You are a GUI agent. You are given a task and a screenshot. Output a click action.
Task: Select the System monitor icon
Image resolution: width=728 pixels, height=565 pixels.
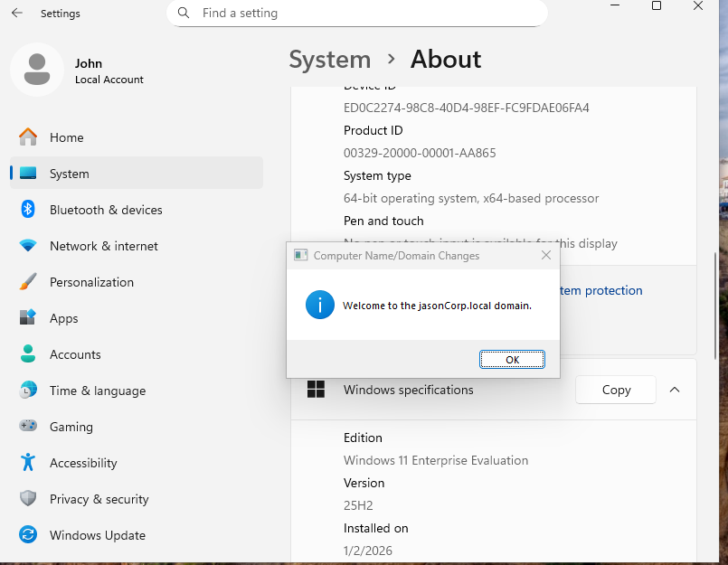tap(28, 174)
